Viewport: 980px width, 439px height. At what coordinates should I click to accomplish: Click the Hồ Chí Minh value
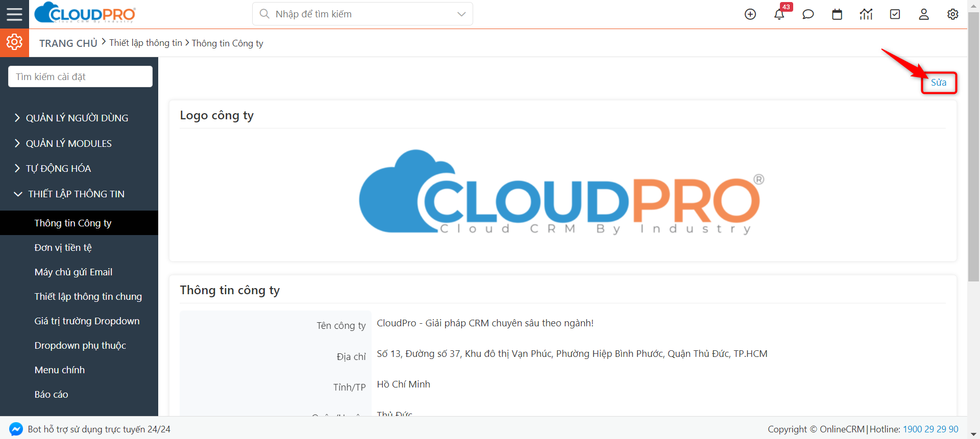(403, 384)
